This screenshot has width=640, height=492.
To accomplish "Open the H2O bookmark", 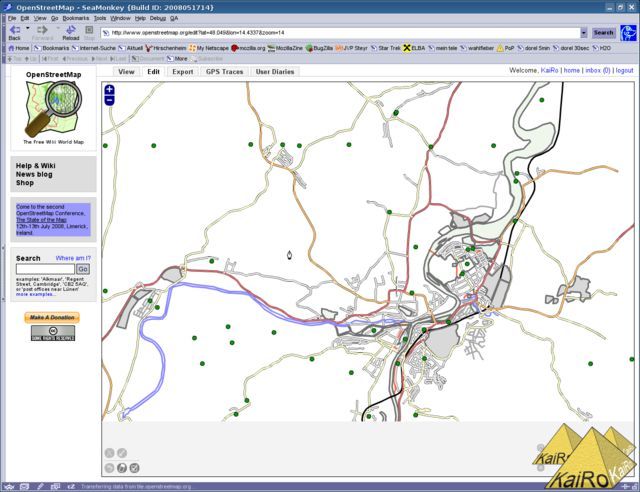I will point(602,48).
